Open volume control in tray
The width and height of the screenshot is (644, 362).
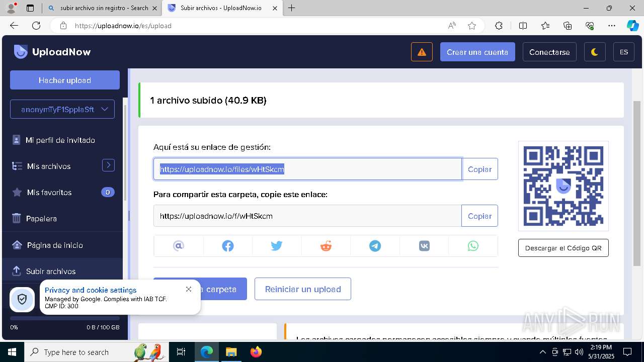(579, 352)
